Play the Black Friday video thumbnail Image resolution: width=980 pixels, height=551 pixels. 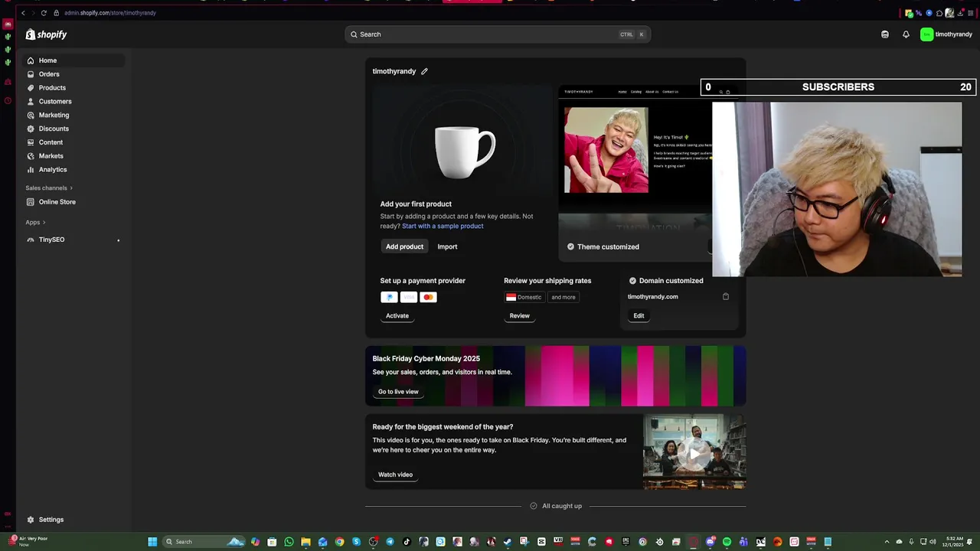tap(694, 452)
